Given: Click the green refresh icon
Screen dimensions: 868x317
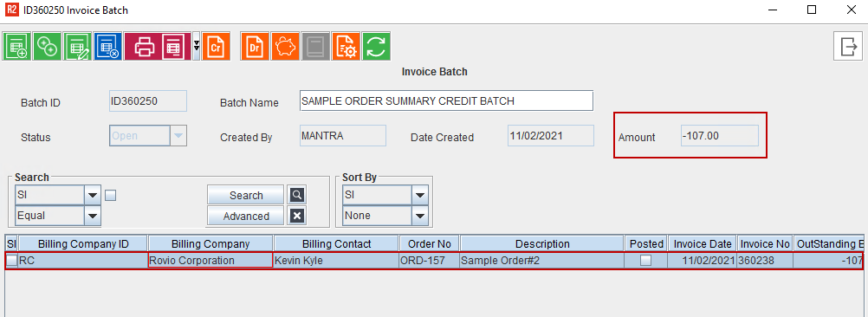Looking at the screenshot, I should point(376,46).
